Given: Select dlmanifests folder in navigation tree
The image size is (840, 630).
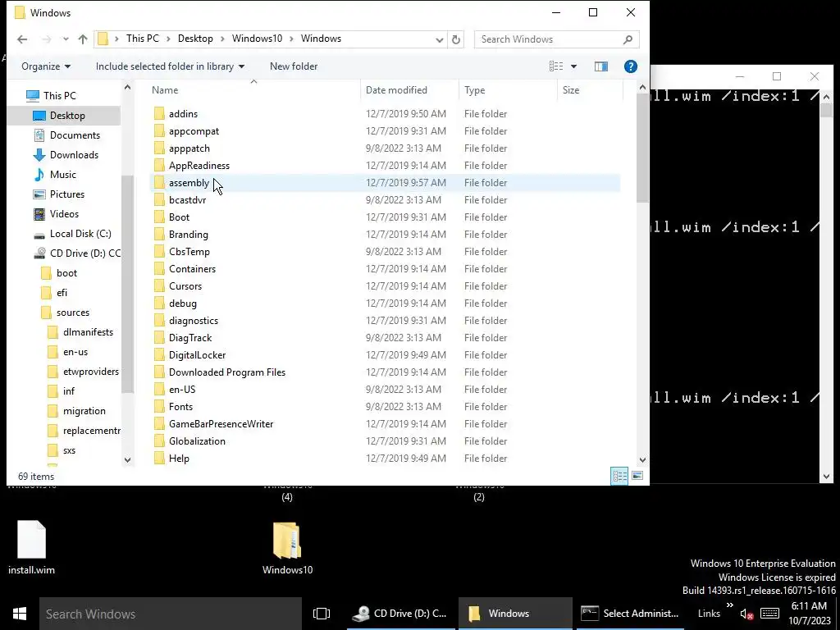Looking at the screenshot, I should coord(87,333).
